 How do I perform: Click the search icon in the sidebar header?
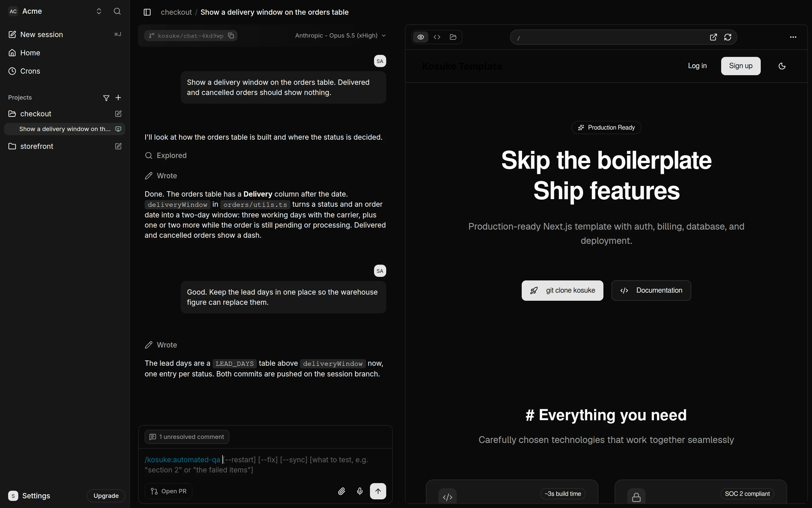[x=117, y=11]
